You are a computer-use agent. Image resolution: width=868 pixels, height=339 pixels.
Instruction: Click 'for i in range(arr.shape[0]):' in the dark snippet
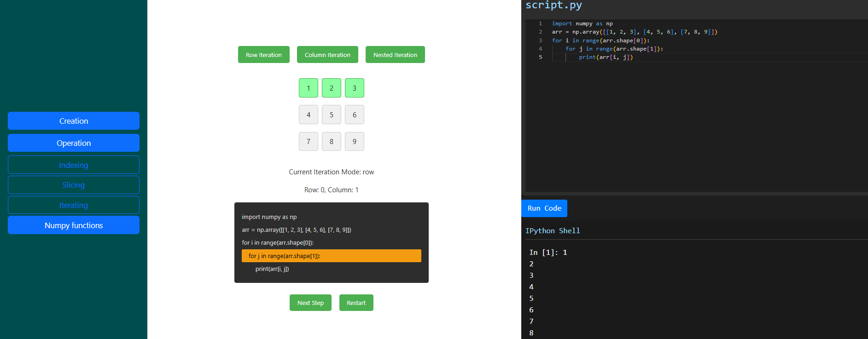(x=278, y=242)
